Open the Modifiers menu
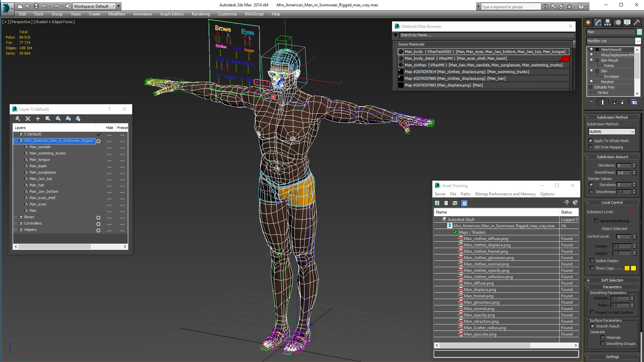Screen dimensions: 644x362 (x=116, y=14)
